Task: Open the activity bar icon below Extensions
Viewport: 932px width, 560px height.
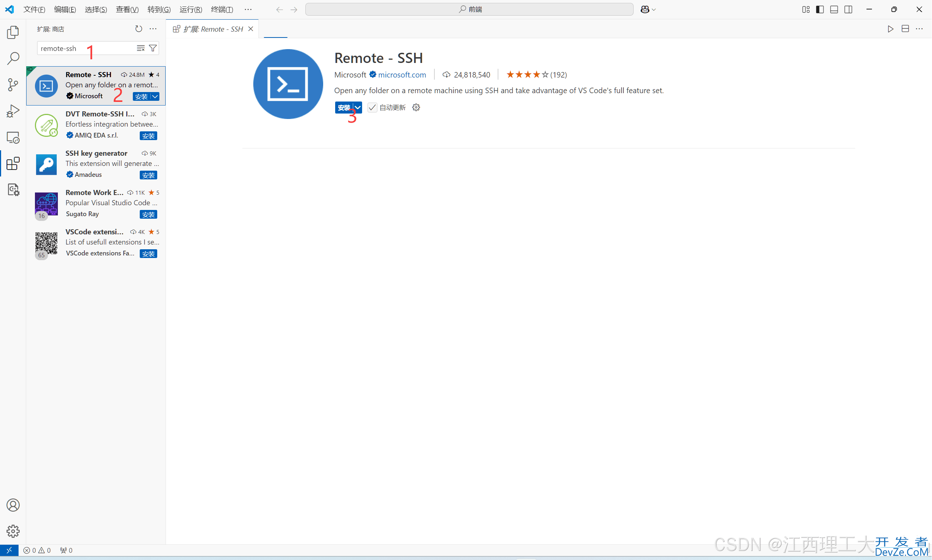Action: 13,190
